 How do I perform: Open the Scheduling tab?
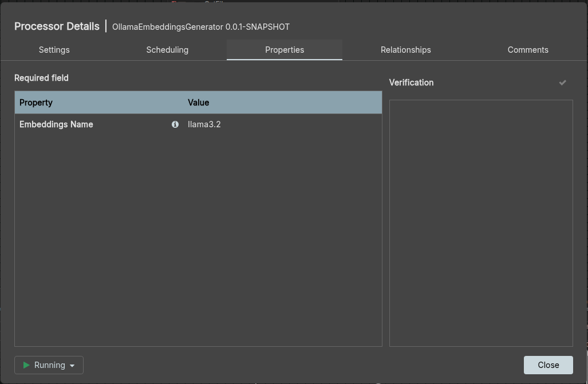pos(167,50)
